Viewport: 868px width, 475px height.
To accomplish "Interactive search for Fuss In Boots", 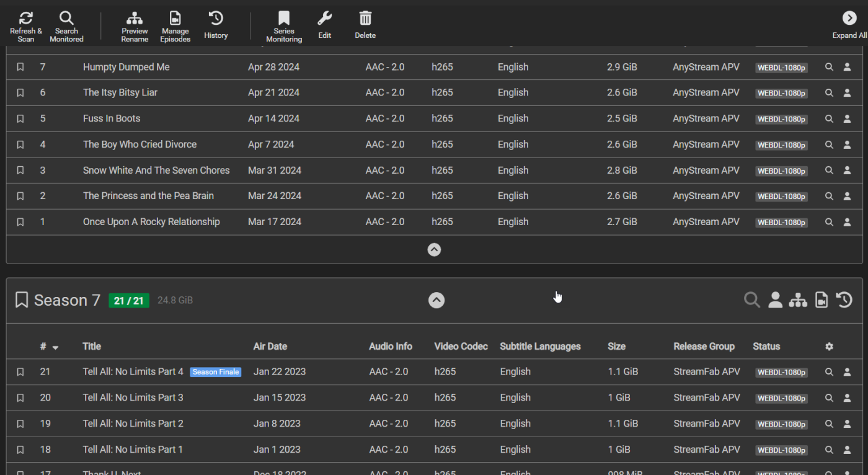I will point(847,119).
